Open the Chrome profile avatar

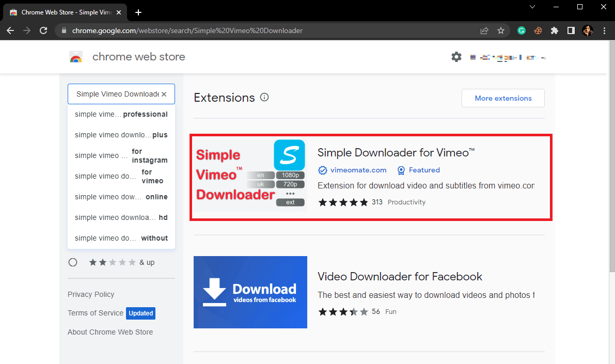[x=588, y=30]
